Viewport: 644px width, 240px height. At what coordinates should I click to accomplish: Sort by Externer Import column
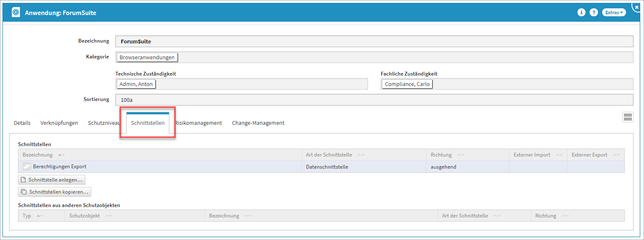click(x=532, y=155)
